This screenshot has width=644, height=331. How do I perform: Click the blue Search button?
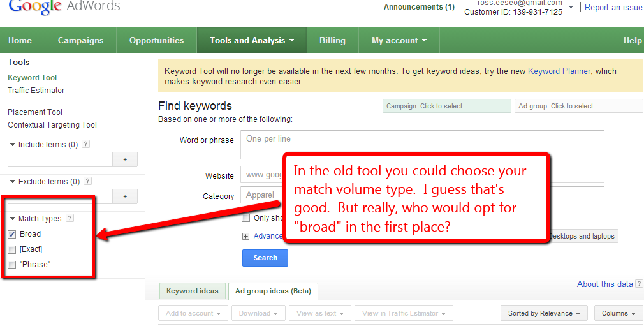coord(265,258)
